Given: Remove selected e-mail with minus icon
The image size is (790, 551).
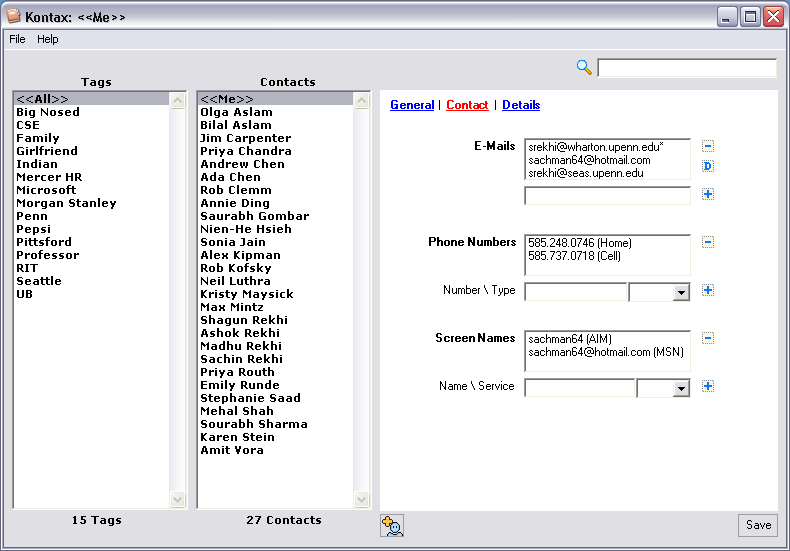Looking at the screenshot, I should (x=708, y=146).
